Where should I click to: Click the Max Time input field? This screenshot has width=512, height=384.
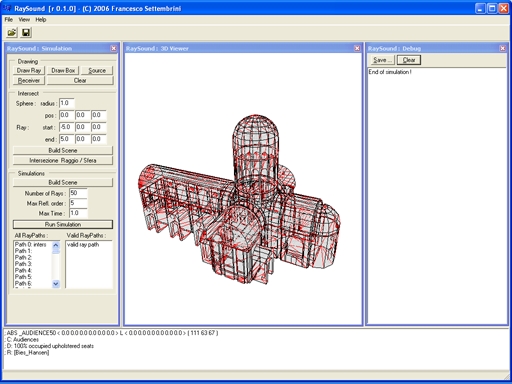coord(78,213)
